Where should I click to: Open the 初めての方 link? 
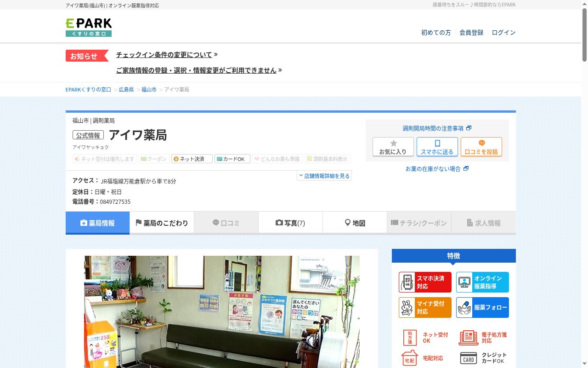pos(436,33)
